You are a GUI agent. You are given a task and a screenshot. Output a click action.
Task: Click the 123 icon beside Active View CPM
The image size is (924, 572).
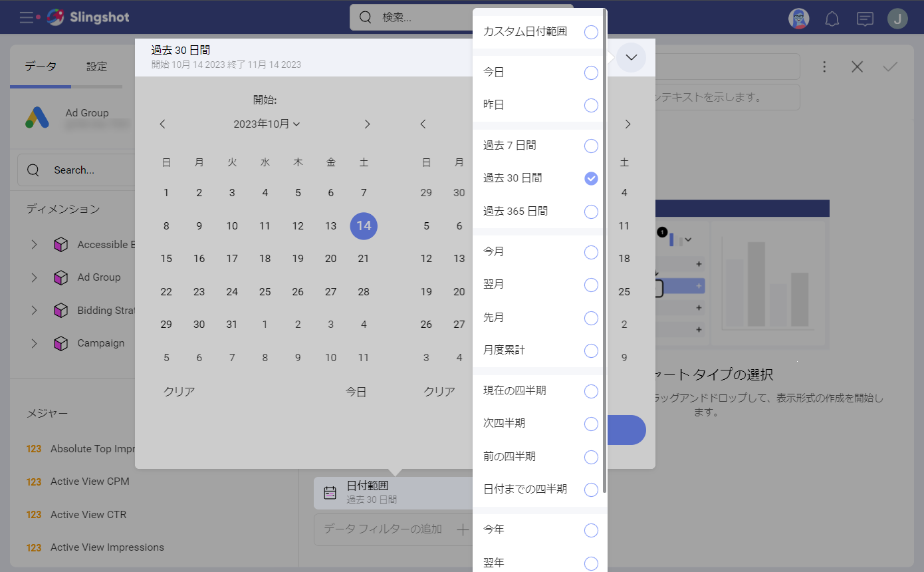point(34,482)
